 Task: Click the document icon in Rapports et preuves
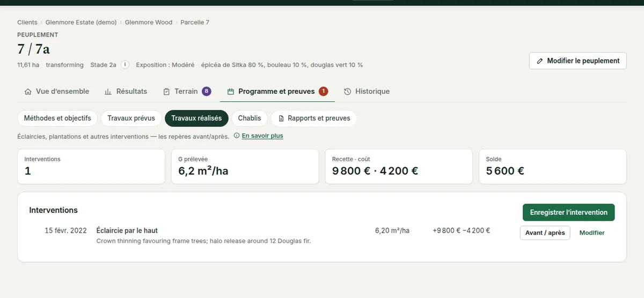(281, 118)
